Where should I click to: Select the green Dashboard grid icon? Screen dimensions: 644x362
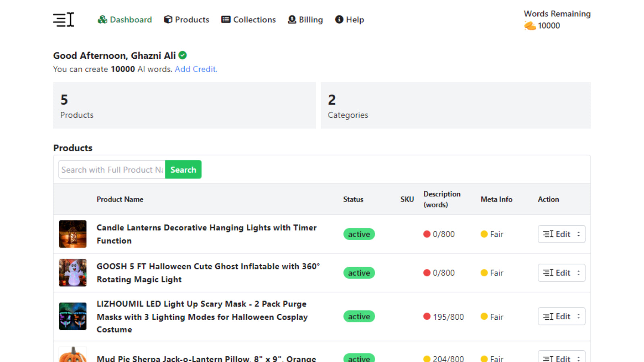point(101,19)
